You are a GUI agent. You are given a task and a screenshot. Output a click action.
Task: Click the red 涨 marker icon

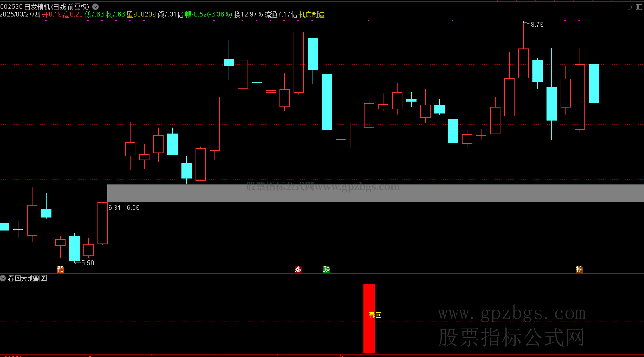point(298,269)
